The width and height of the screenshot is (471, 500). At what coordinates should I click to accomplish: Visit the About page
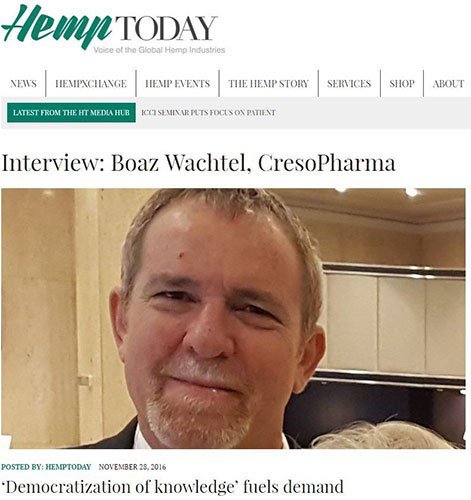pos(448,83)
